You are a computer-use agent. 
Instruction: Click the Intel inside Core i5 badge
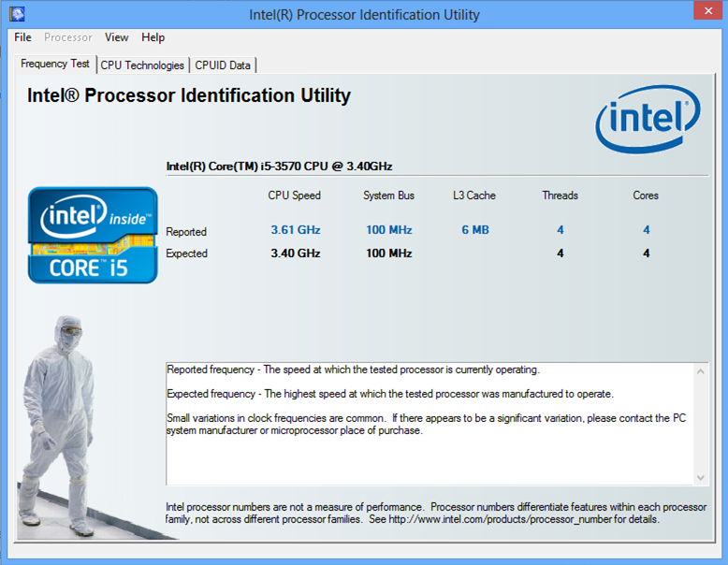pos(93,235)
